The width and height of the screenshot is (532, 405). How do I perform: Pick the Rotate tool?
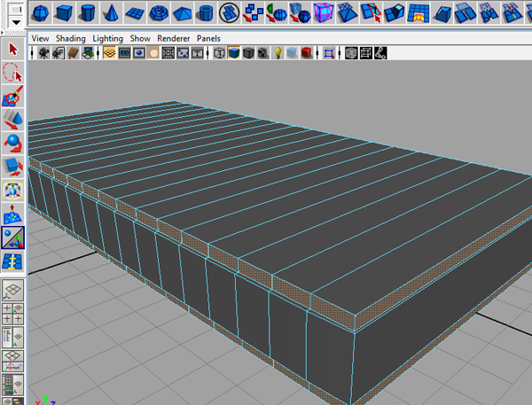[12, 142]
